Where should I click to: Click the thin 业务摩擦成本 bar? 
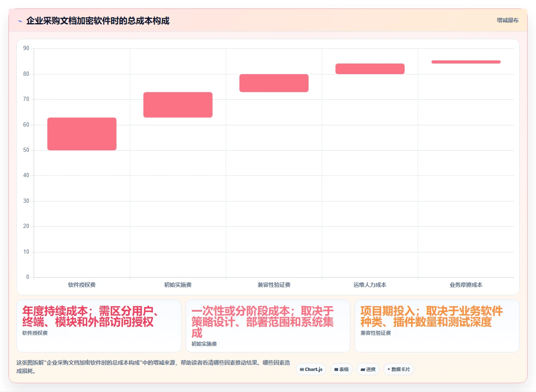466,62
